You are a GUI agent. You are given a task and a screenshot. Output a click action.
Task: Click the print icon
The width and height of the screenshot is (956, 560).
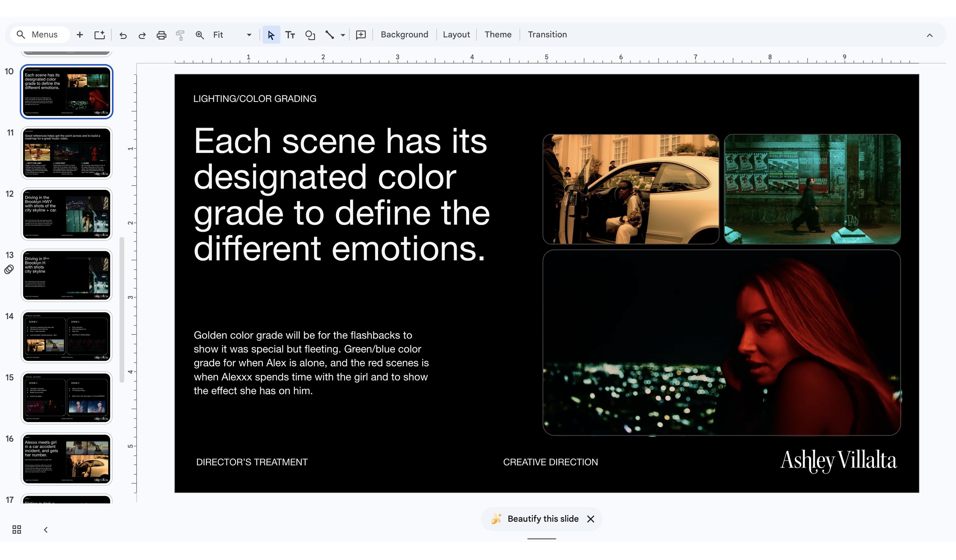coord(161,35)
